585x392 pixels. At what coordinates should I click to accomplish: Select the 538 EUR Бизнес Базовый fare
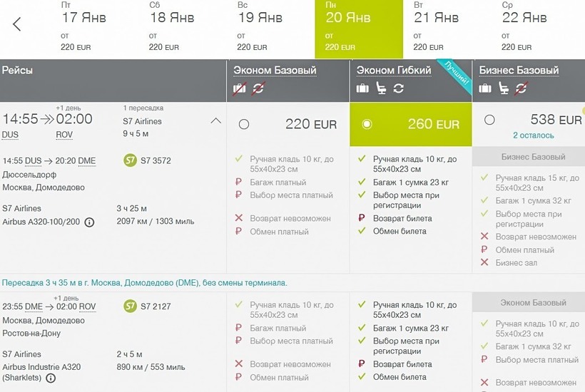tap(489, 120)
